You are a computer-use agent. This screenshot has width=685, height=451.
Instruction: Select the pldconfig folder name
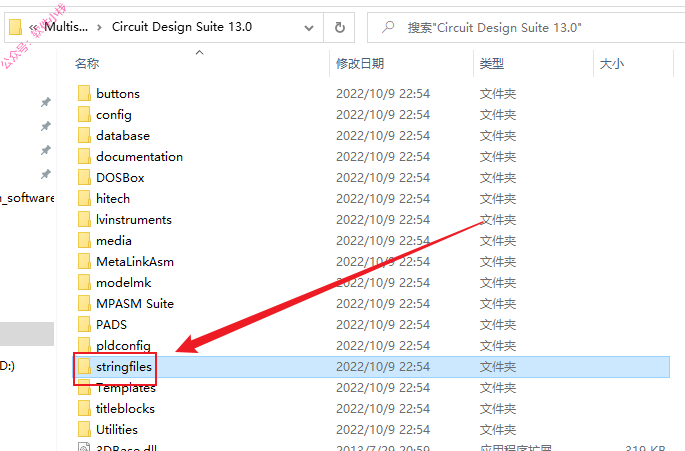(123, 346)
